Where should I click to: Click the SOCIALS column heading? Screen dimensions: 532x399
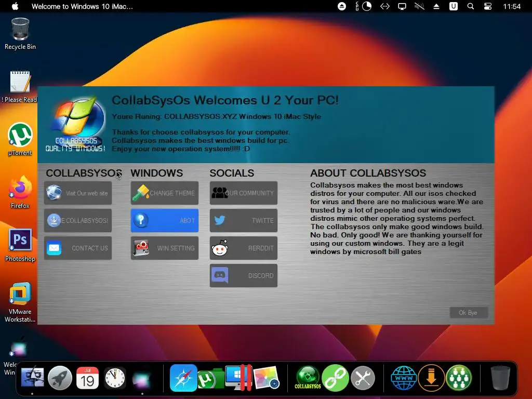coord(232,173)
